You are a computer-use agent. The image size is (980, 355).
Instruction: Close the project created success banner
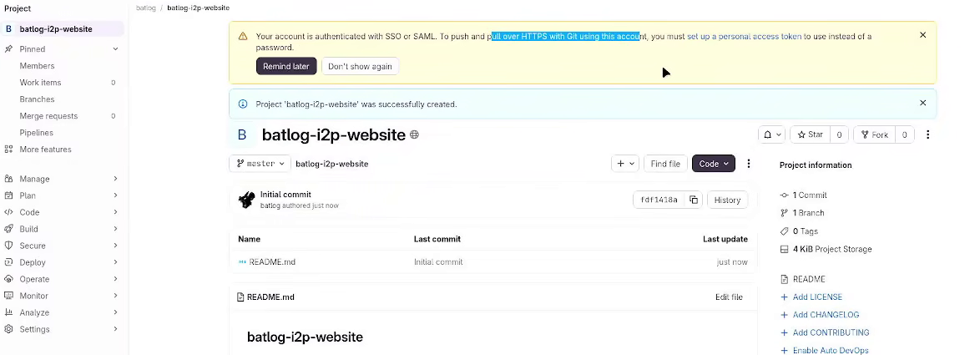point(922,103)
